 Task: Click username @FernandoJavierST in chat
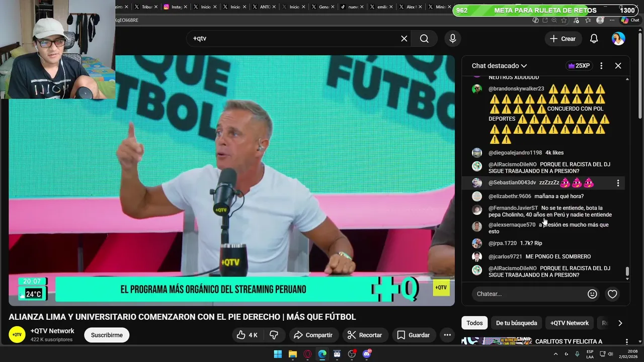[x=513, y=208]
